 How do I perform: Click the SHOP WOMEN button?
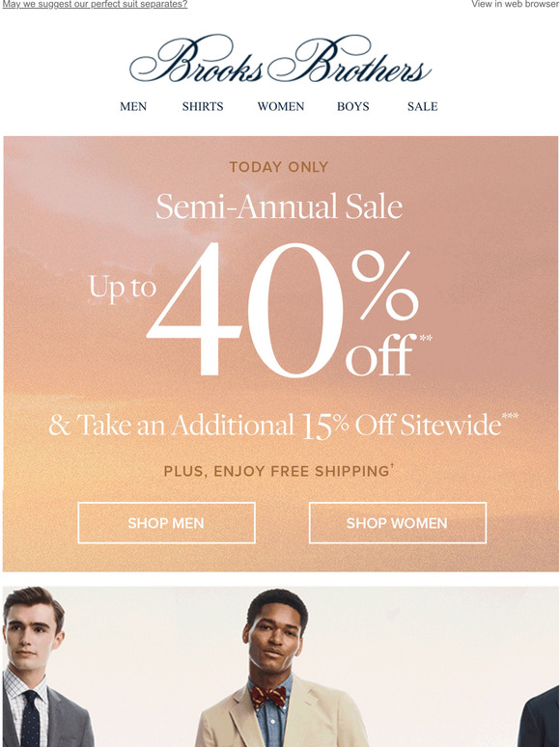[398, 523]
